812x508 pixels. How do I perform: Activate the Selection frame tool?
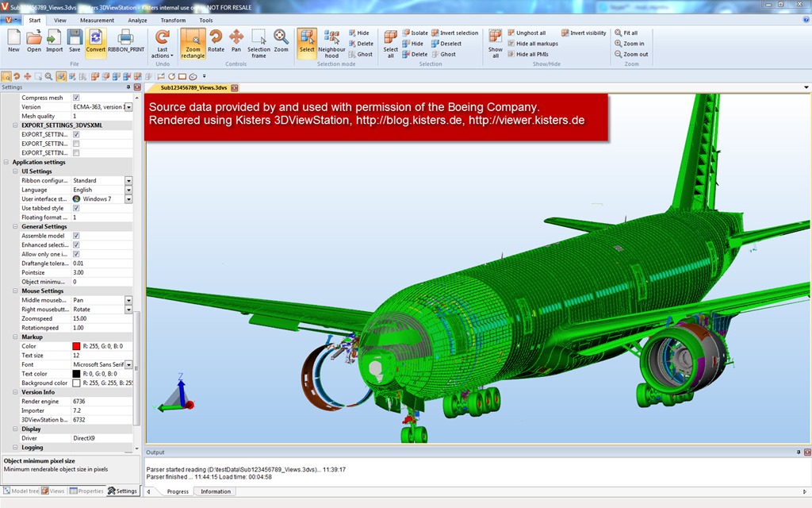pos(259,44)
